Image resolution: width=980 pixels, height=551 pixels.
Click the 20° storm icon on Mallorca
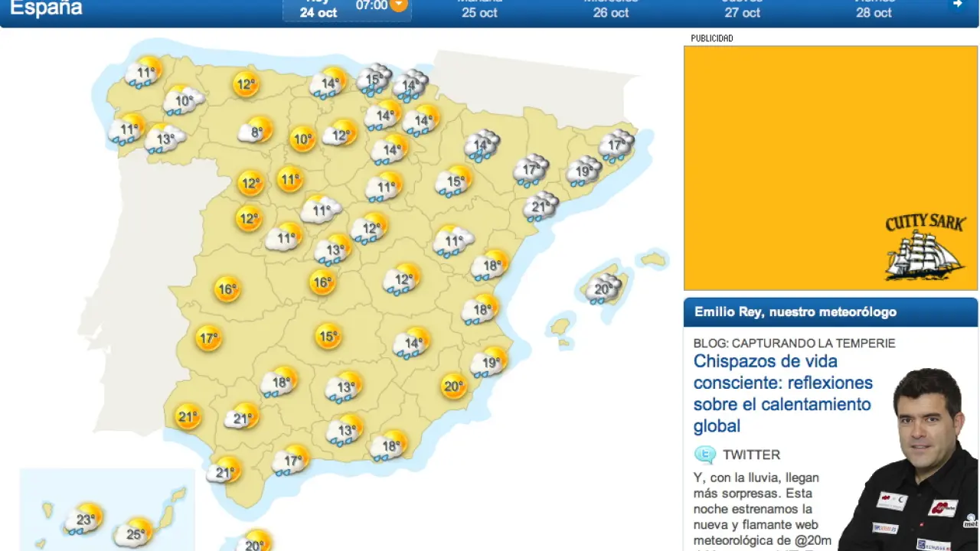click(603, 289)
